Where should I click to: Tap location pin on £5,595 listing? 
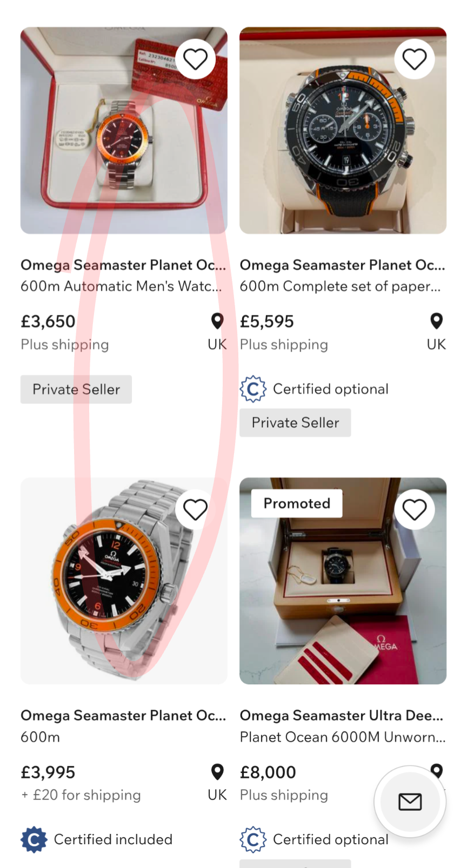436,321
